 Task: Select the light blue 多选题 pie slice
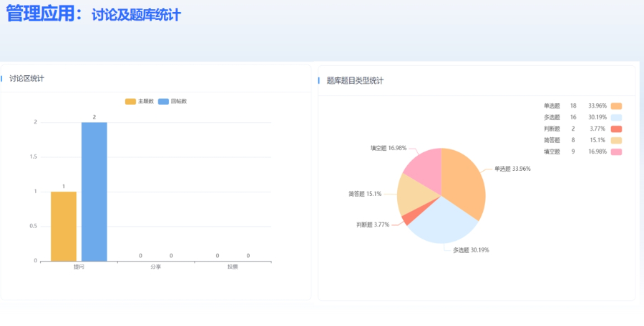[445, 220]
